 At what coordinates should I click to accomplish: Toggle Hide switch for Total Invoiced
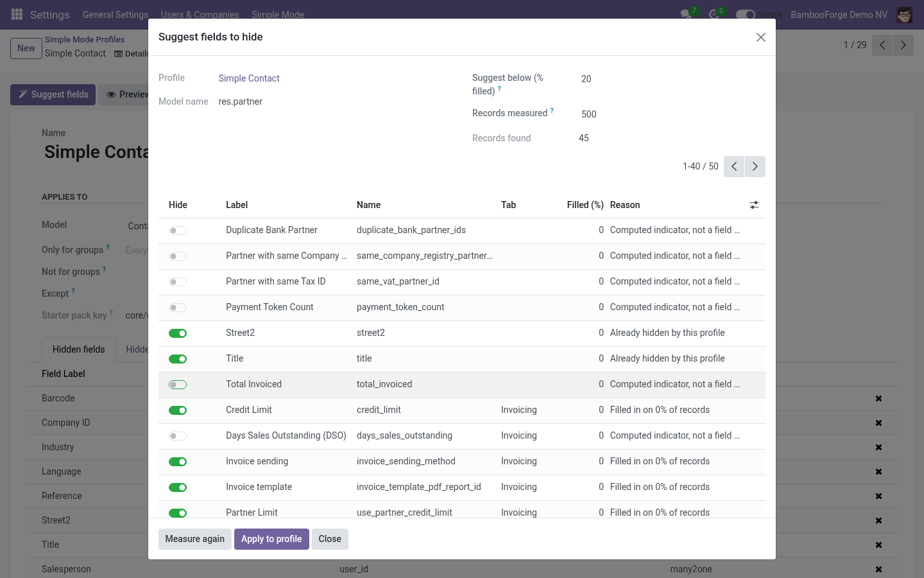point(178,385)
